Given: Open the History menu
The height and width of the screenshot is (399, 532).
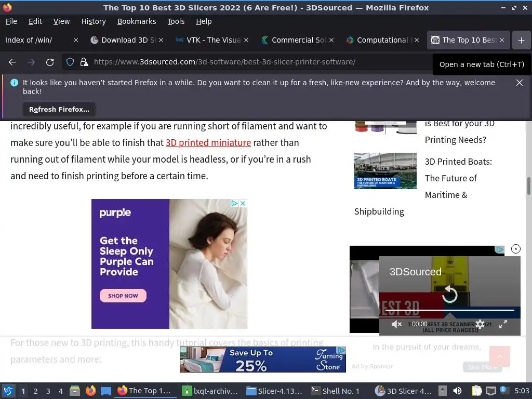Looking at the screenshot, I should pos(94,21).
